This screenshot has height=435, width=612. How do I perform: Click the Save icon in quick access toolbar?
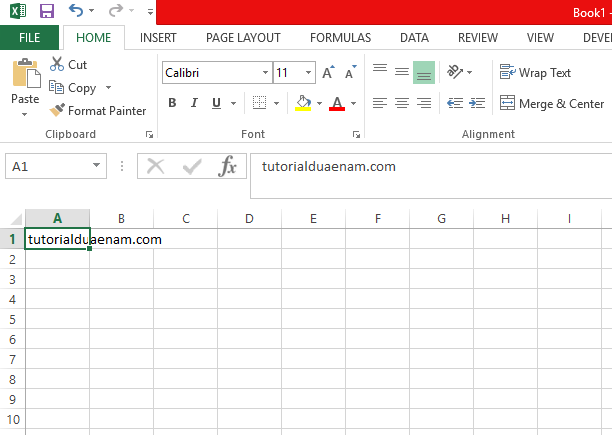click(x=47, y=11)
